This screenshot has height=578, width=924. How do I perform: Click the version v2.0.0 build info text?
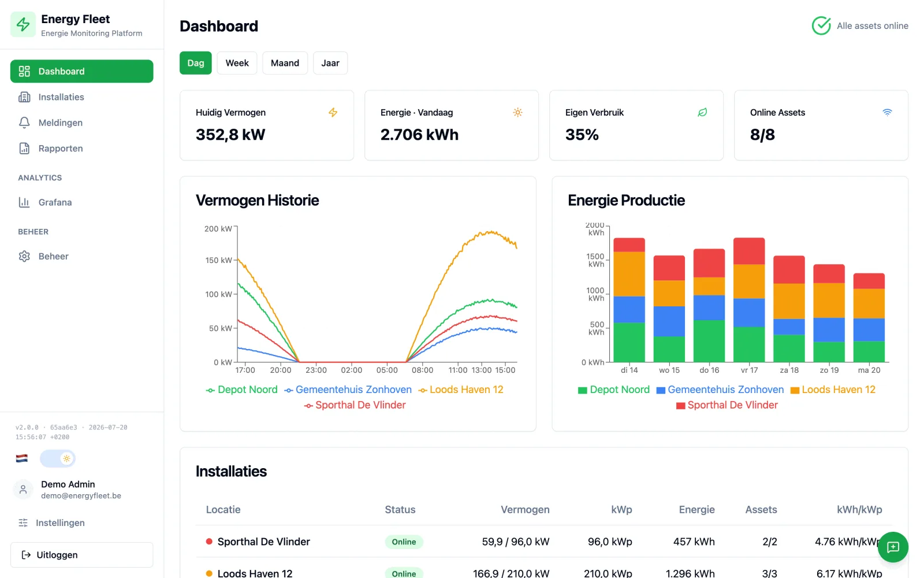71,432
